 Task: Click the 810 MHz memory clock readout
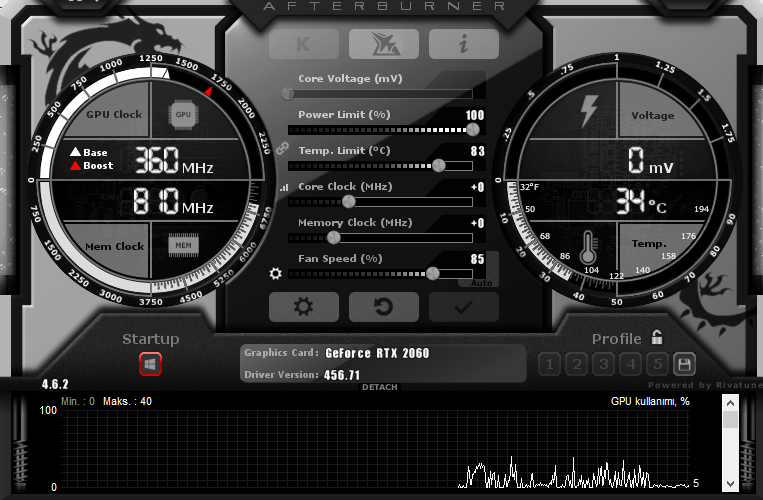coord(173,201)
